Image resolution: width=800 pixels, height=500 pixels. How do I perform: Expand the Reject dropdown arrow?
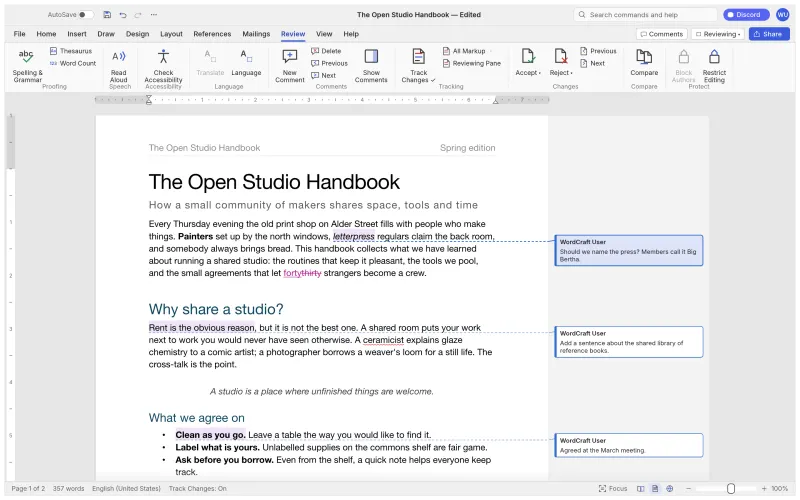(x=571, y=73)
